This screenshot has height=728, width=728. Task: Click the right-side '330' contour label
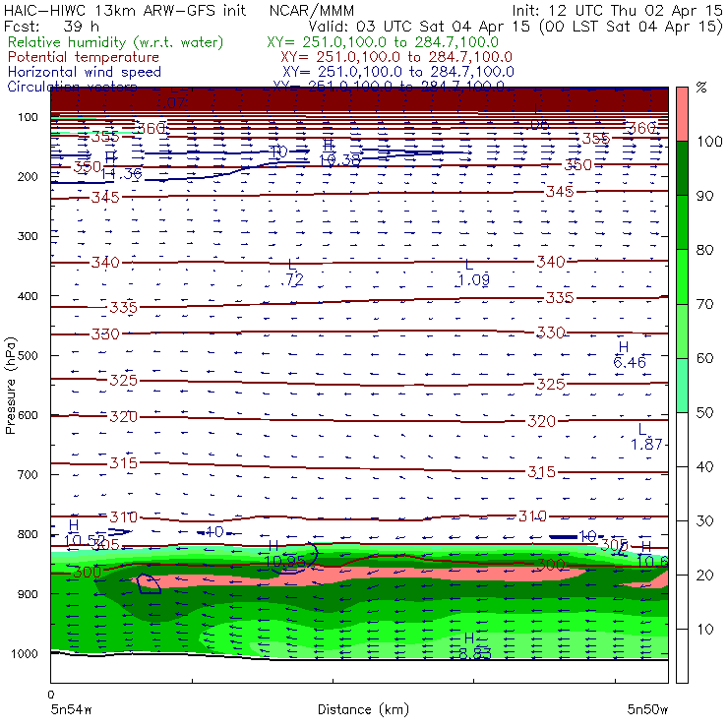click(551, 333)
